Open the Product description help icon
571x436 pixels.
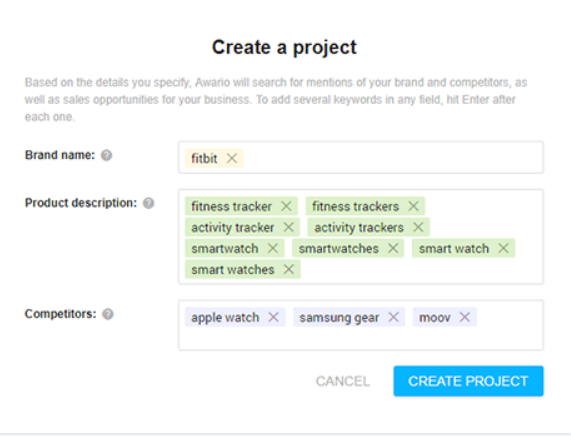pyautogui.click(x=148, y=203)
